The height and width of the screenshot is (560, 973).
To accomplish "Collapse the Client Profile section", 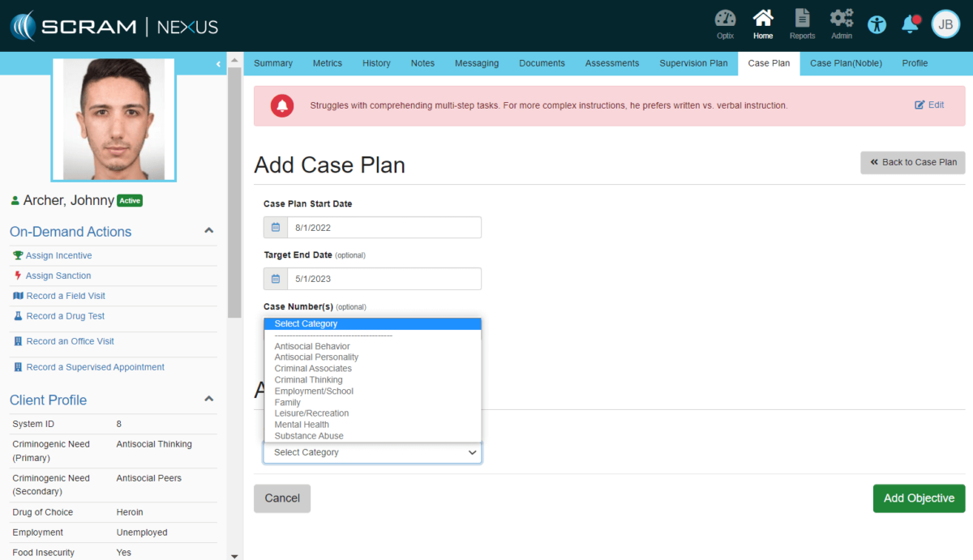I will pyautogui.click(x=208, y=398).
